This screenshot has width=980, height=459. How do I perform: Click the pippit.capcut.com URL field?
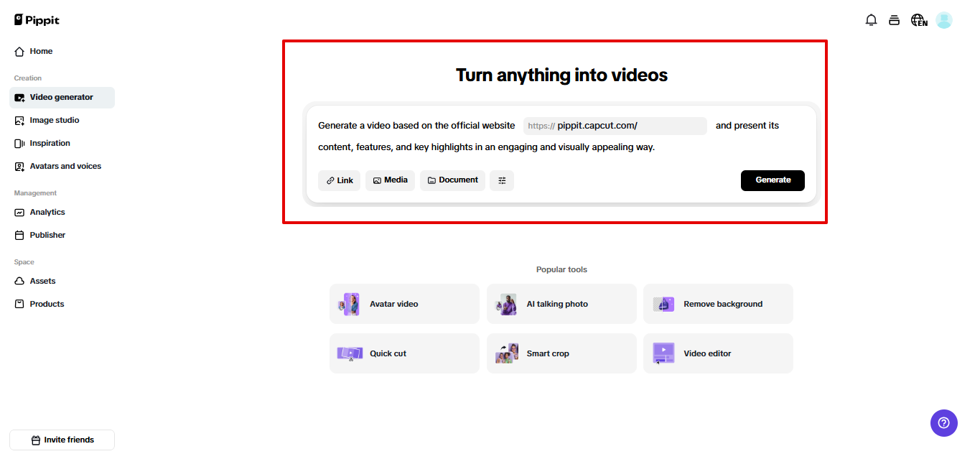click(x=615, y=126)
